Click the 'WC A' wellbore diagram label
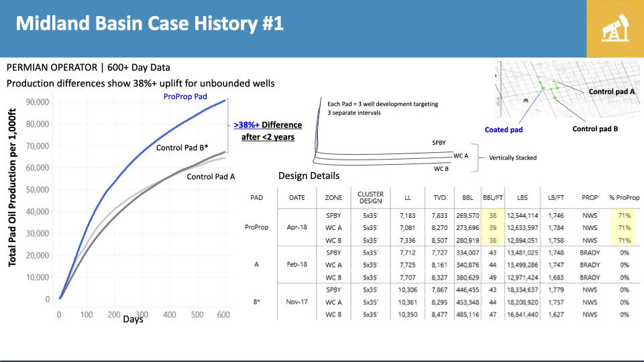This screenshot has height=362, width=644. [460, 156]
